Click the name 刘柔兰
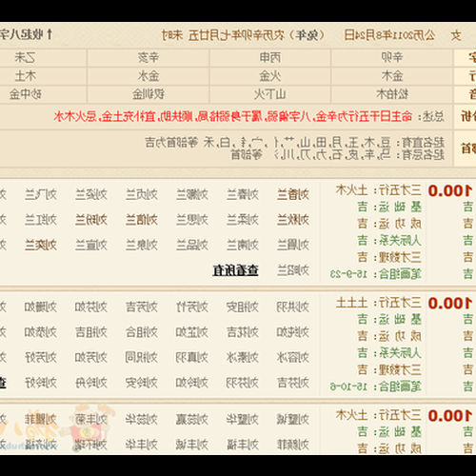476x476 pixels. pos(243,220)
